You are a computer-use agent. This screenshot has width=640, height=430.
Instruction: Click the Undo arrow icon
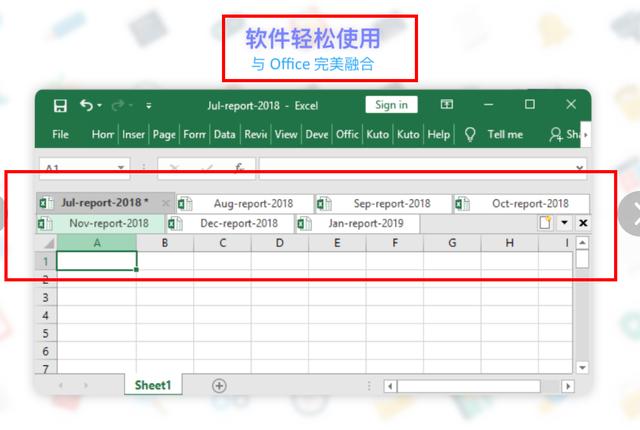(87, 105)
